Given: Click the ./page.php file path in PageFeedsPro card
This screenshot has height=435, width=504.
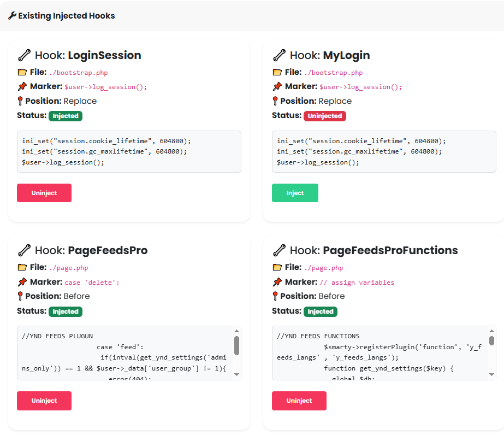Looking at the screenshot, I should [68, 268].
